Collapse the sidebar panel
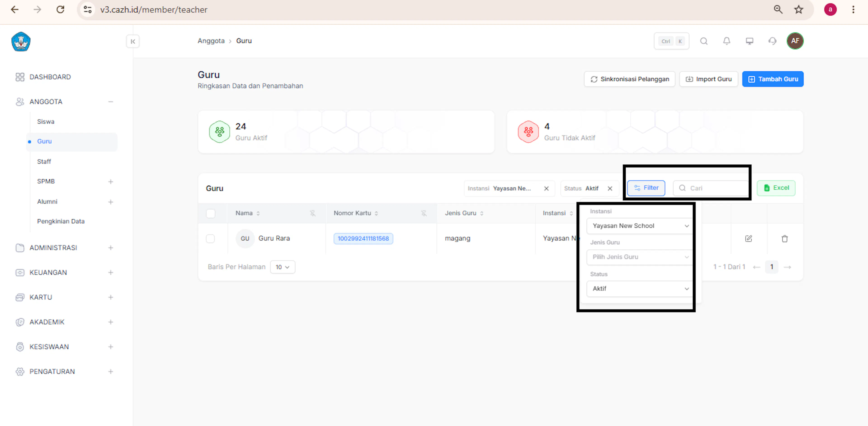The width and height of the screenshot is (868, 426). [x=133, y=41]
